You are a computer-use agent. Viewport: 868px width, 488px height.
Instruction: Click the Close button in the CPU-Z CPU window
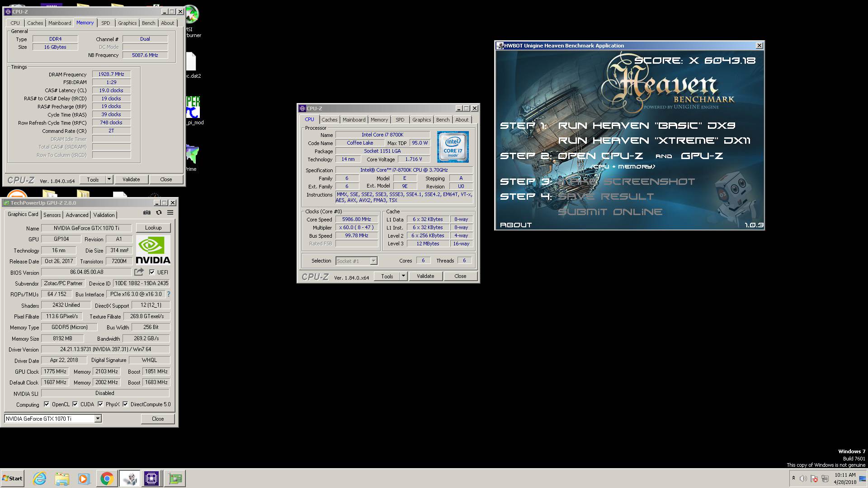click(460, 276)
